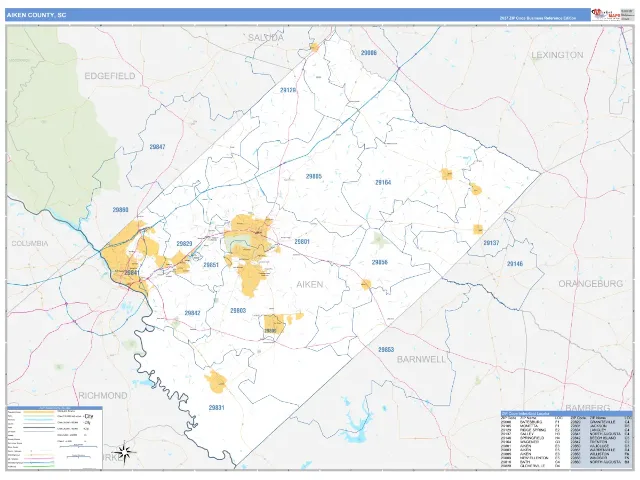Viewport: 640px width, 480px height.
Task: Click the SALUDA county label
Action: point(266,38)
